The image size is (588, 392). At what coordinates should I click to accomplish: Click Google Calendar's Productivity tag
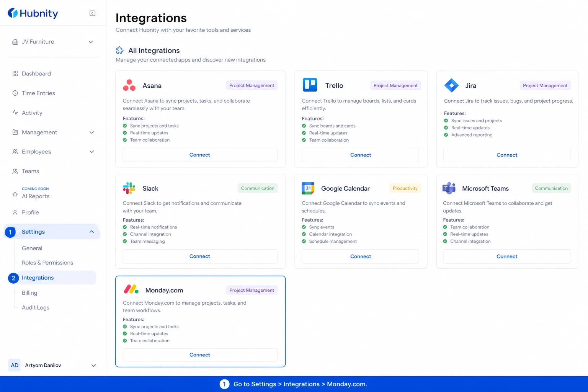405,188
